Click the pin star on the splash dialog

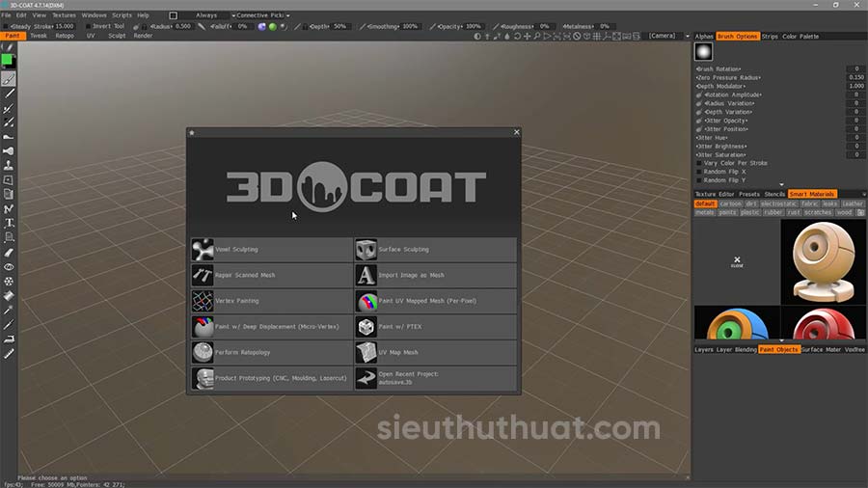(x=192, y=132)
